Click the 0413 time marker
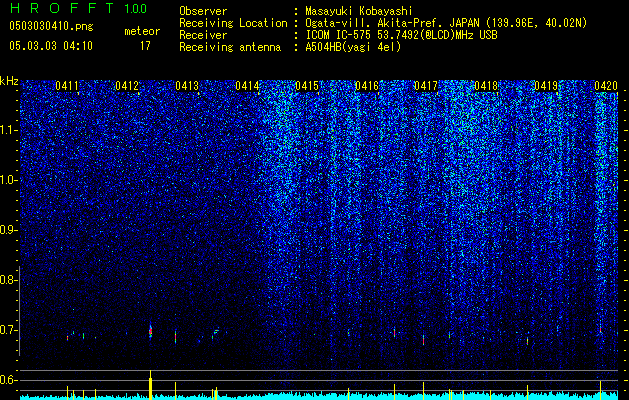The height and width of the screenshot is (400, 629). pos(187,86)
